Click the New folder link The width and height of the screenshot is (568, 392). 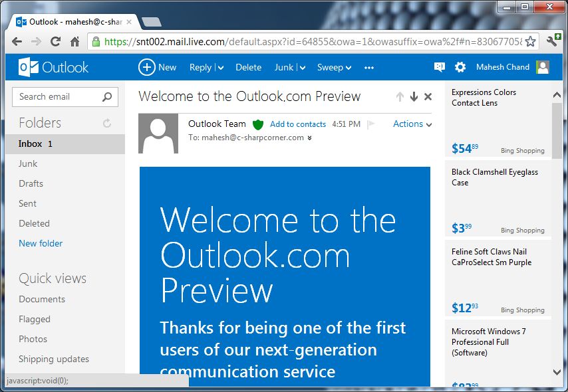41,243
